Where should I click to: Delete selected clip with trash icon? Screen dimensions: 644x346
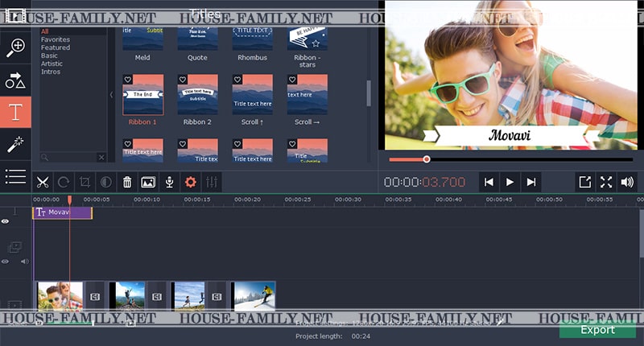pos(127,182)
